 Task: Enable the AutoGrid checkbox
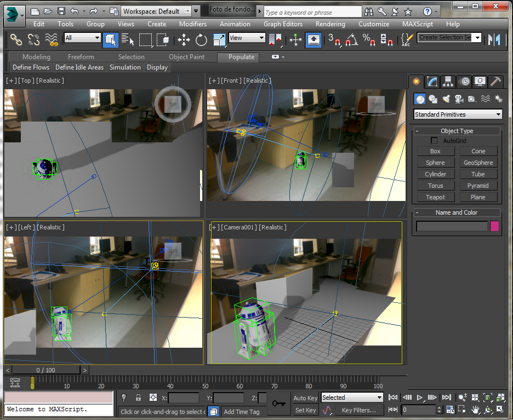point(434,140)
